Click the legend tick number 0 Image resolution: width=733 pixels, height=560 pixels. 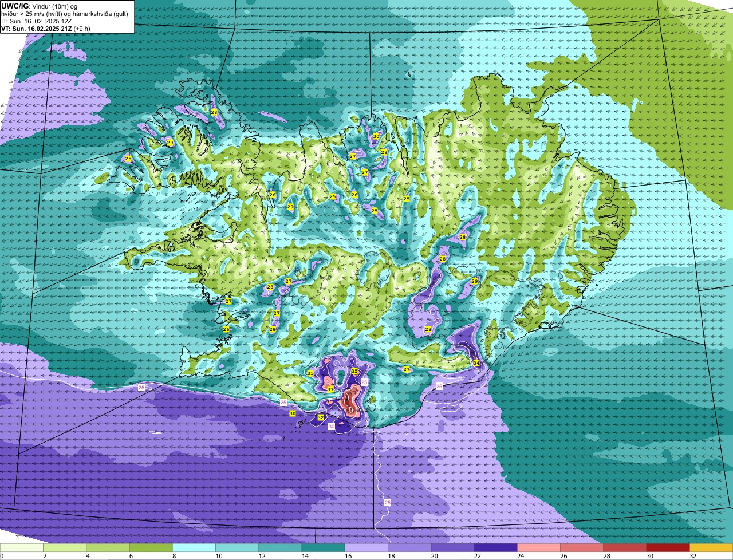pos(2,556)
